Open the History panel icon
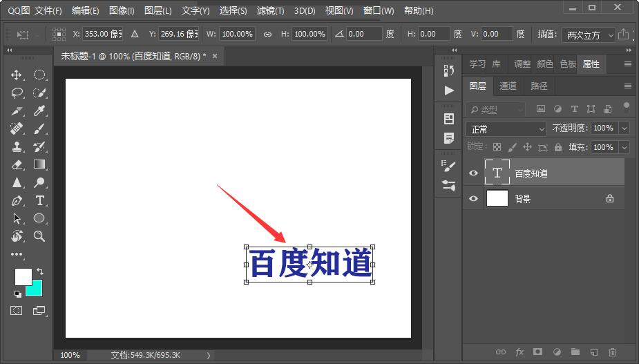 point(449,70)
